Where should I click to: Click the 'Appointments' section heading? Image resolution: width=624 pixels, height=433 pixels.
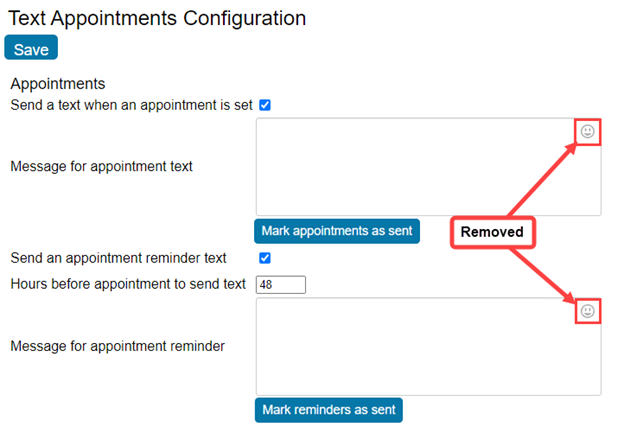click(58, 84)
